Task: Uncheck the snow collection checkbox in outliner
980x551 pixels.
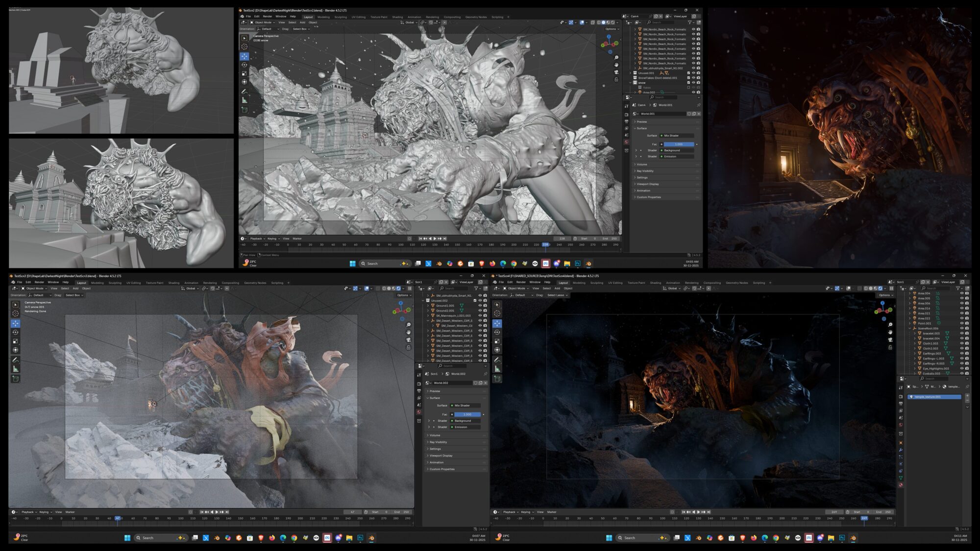Action: (688, 83)
